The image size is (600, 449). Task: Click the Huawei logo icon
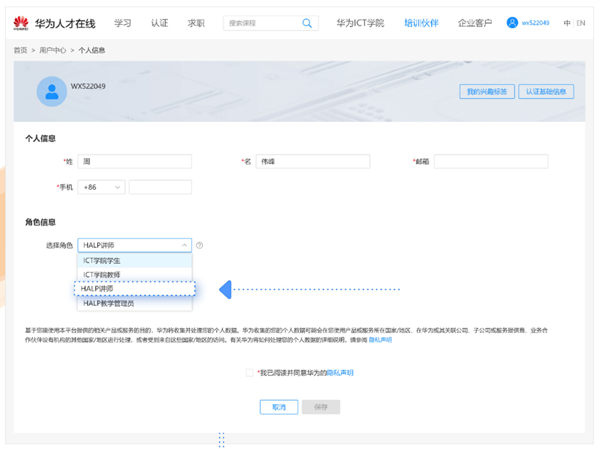[x=21, y=23]
